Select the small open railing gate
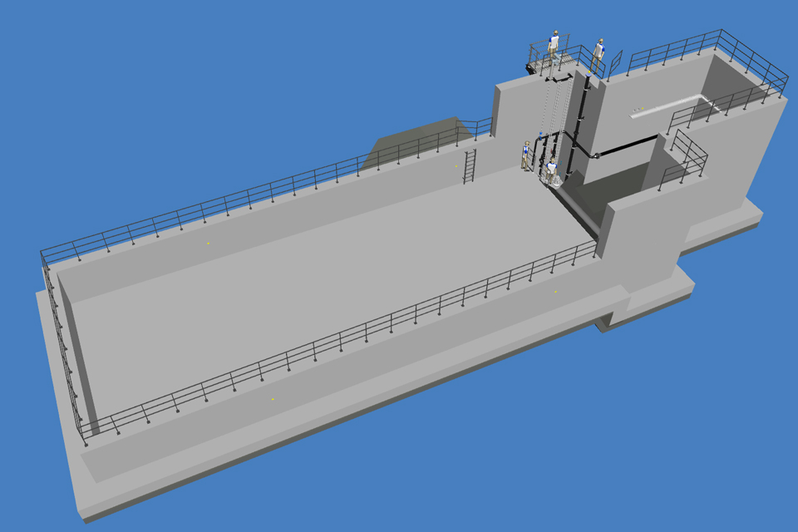Image resolution: width=798 pixels, height=532 pixels. coord(616,63)
